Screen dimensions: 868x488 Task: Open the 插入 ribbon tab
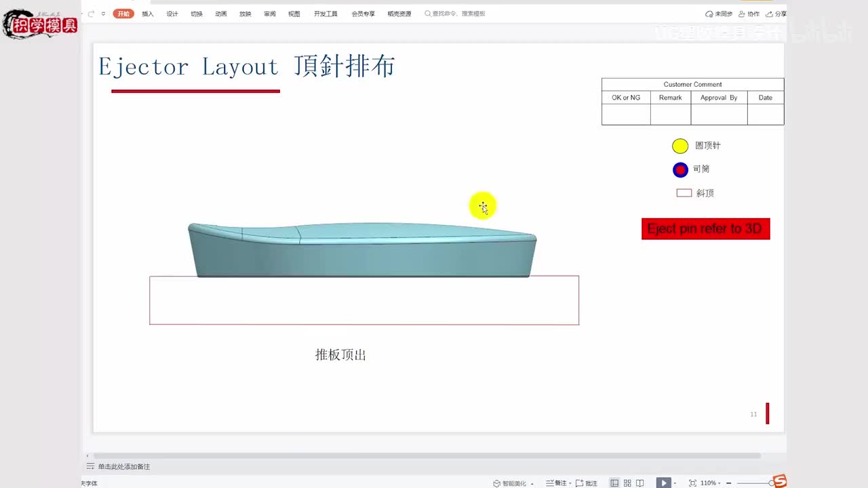[x=148, y=14]
